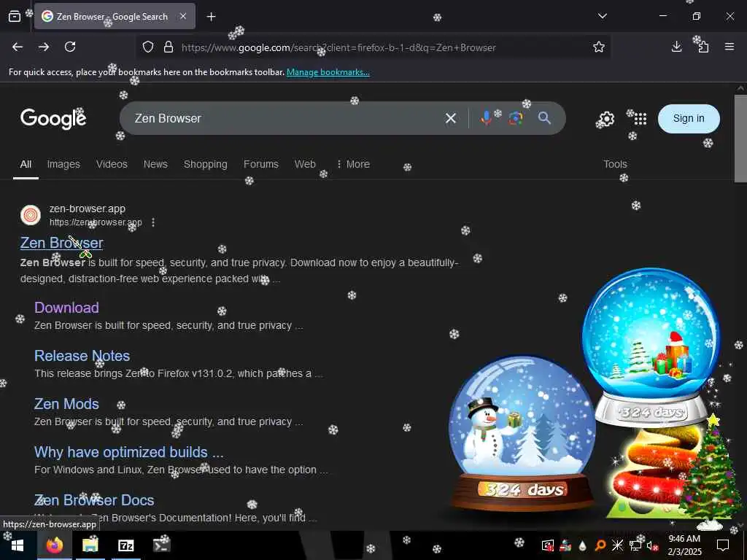Switch to the Forums tab
The width and height of the screenshot is (747, 560).
point(261,164)
